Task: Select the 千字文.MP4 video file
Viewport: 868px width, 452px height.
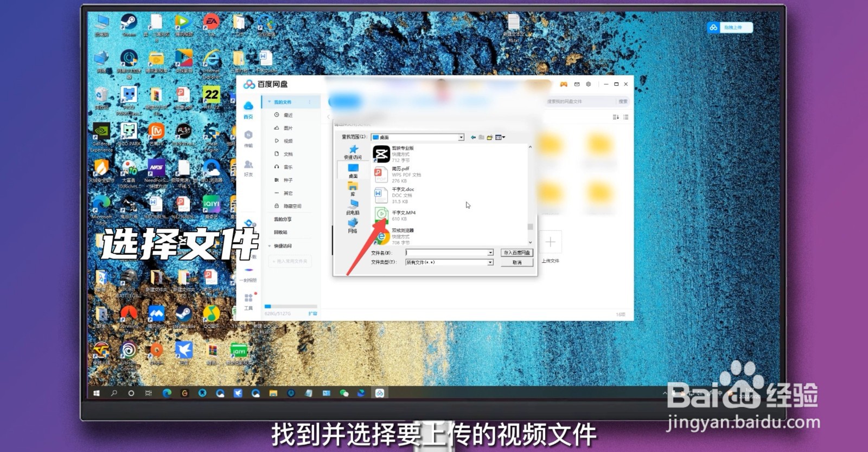Action: click(395, 215)
